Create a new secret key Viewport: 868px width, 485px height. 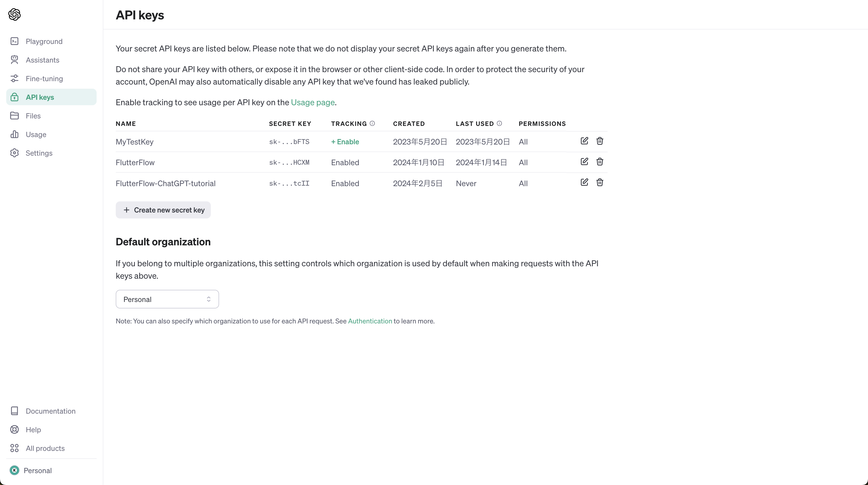(163, 210)
